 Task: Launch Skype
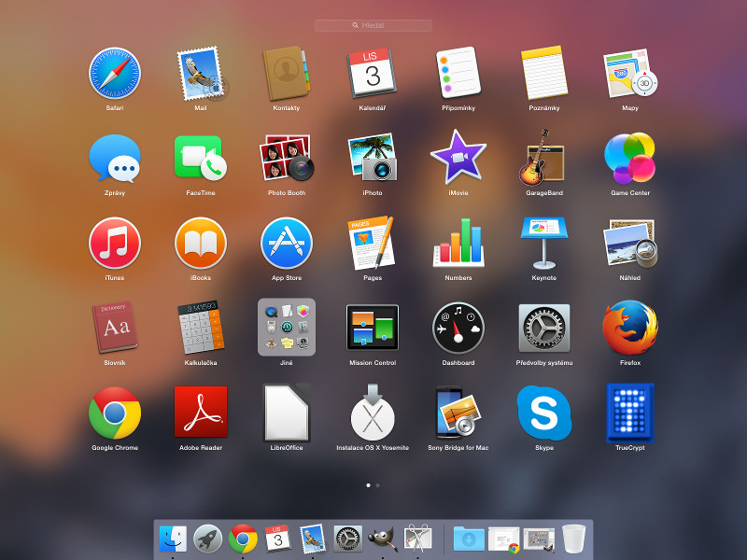tap(544, 413)
